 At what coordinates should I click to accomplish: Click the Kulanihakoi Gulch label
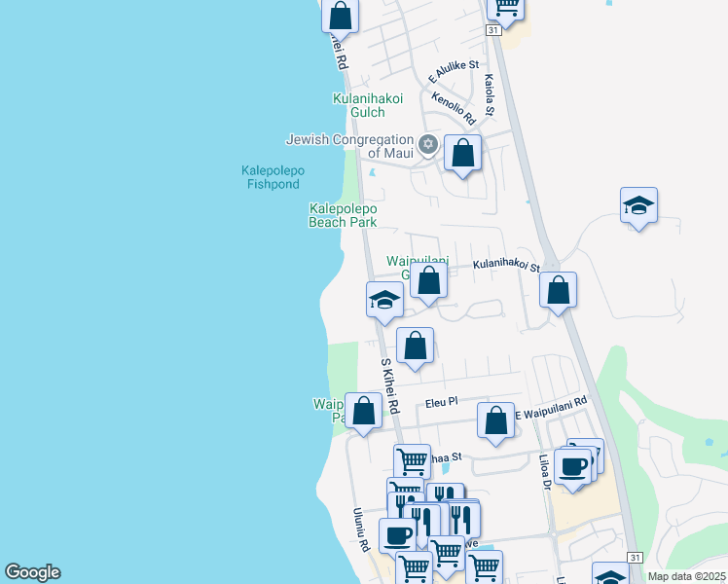[368, 105]
